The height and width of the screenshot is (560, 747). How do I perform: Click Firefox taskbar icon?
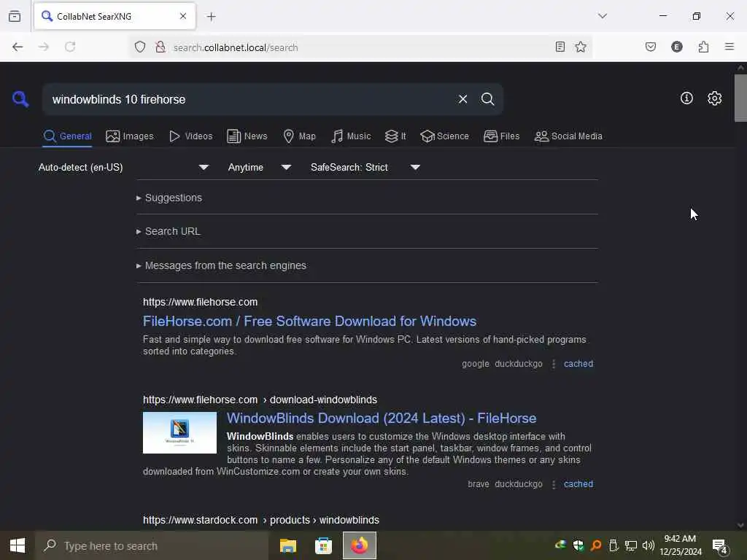pyautogui.click(x=360, y=545)
